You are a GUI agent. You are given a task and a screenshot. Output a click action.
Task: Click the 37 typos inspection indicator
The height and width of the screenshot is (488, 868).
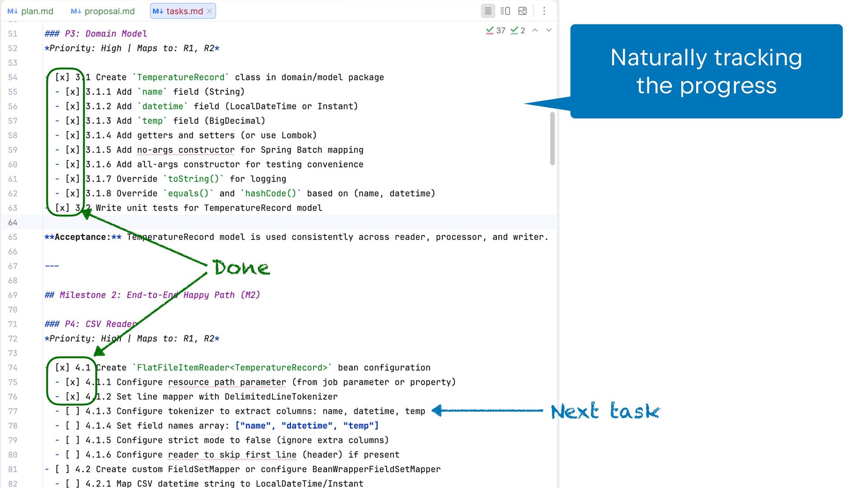[x=495, y=30]
